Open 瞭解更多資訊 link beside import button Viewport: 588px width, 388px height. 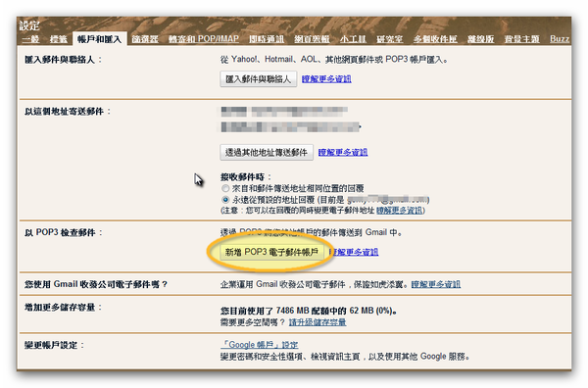coord(326,79)
